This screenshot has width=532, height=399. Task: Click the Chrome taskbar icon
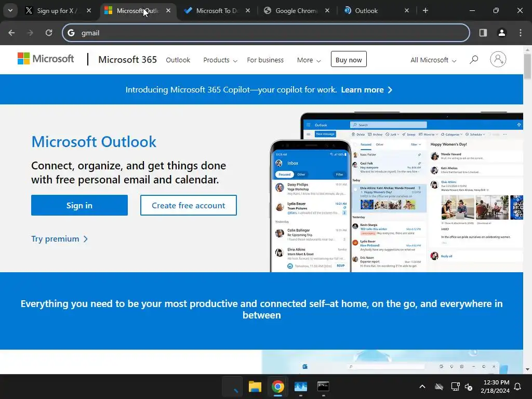pos(277,387)
